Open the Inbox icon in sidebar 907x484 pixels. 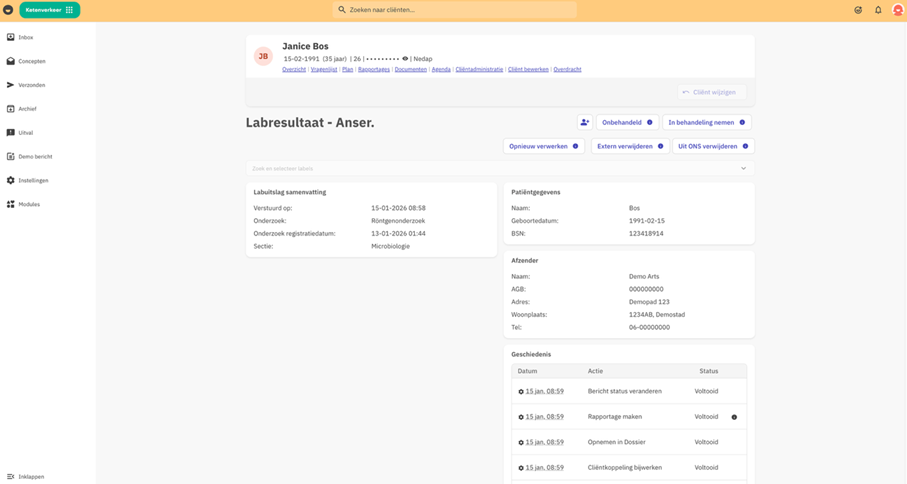(x=10, y=37)
